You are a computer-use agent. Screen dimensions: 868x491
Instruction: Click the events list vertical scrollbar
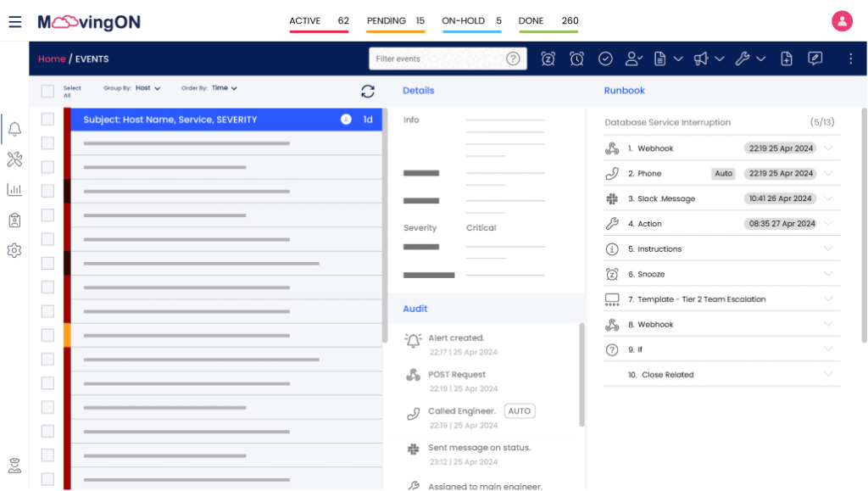tap(384, 227)
